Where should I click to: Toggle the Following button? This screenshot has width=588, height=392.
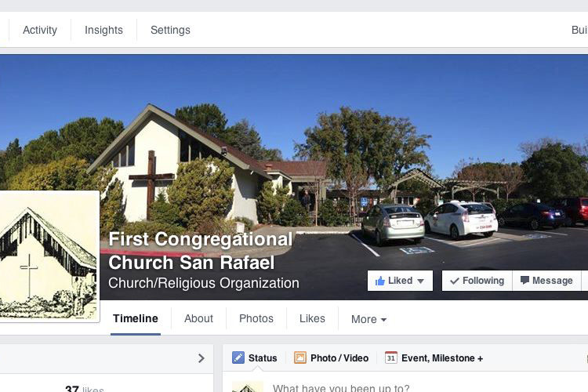click(x=477, y=281)
